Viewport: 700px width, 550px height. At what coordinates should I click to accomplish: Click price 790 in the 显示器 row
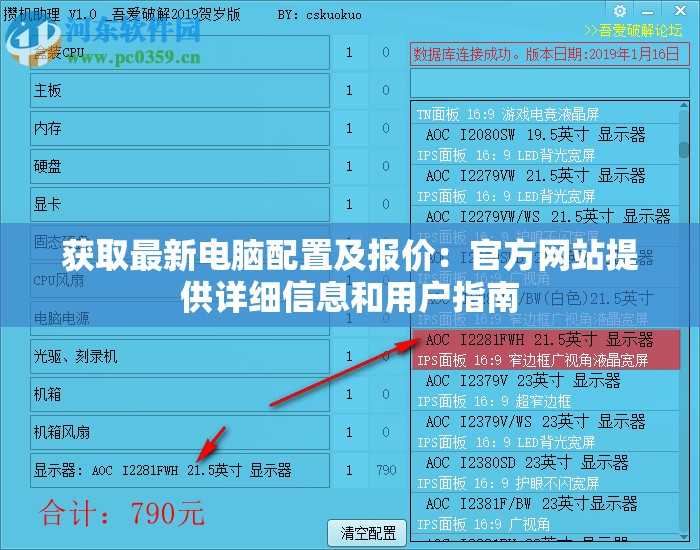coord(386,470)
